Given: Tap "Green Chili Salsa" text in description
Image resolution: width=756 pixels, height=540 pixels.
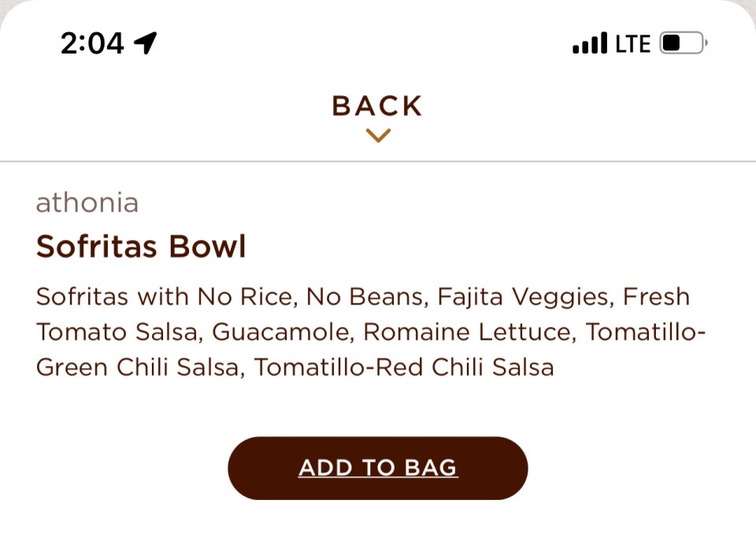Looking at the screenshot, I should (x=138, y=367).
